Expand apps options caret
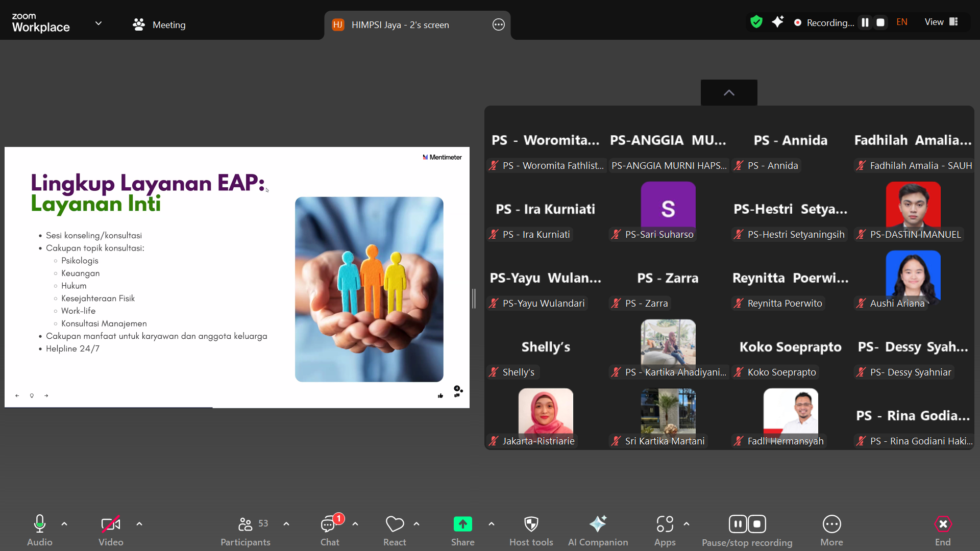Screen dimensions: 980x551 (687, 524)
